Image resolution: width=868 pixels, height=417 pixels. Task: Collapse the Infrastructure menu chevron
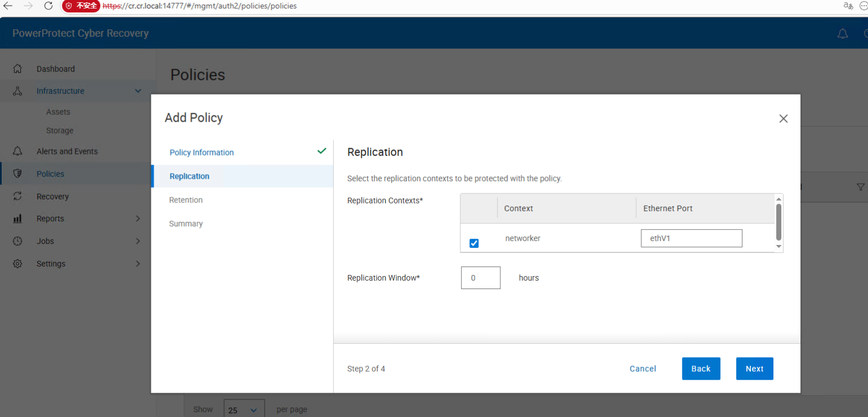pos(138,91)
